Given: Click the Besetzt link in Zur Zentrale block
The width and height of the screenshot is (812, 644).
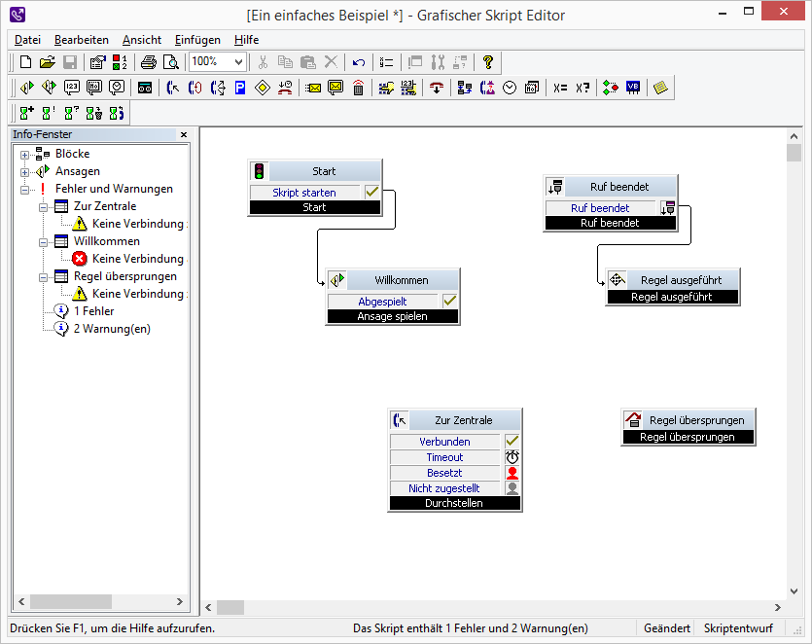Looking at the screenshot, I should coord(444,473).
